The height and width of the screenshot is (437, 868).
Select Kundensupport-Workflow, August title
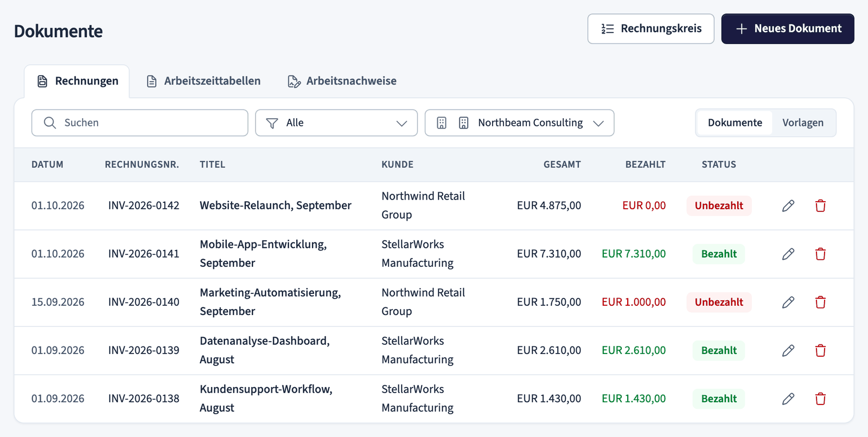[266, 399]
